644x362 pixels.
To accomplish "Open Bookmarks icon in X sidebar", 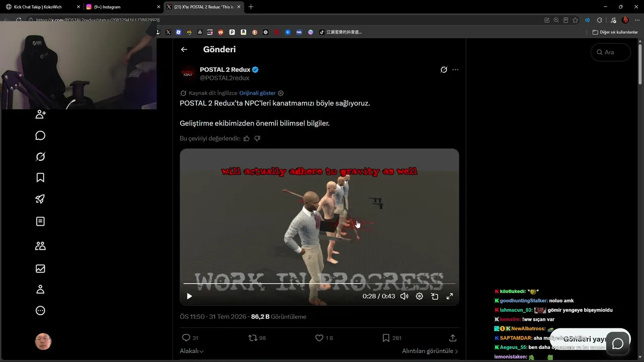I will point(41,177).
